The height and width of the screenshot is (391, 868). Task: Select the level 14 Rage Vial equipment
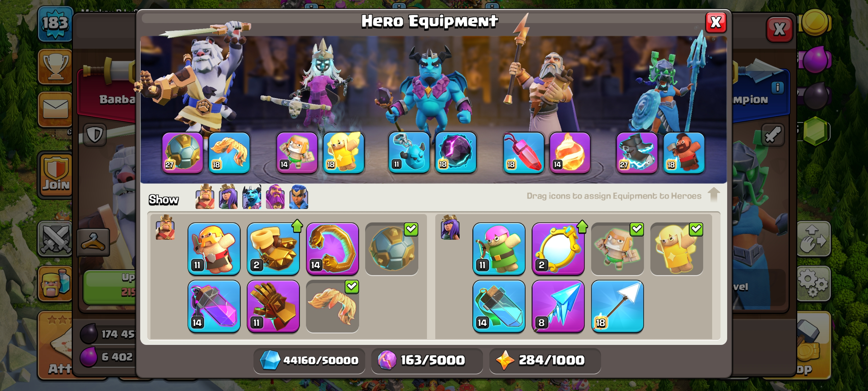(214, 306)
